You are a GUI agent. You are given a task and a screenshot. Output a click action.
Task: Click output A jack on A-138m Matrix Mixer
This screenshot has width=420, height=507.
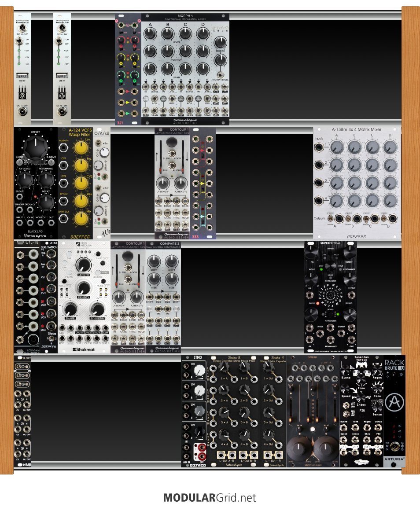(x=339, y=219)
